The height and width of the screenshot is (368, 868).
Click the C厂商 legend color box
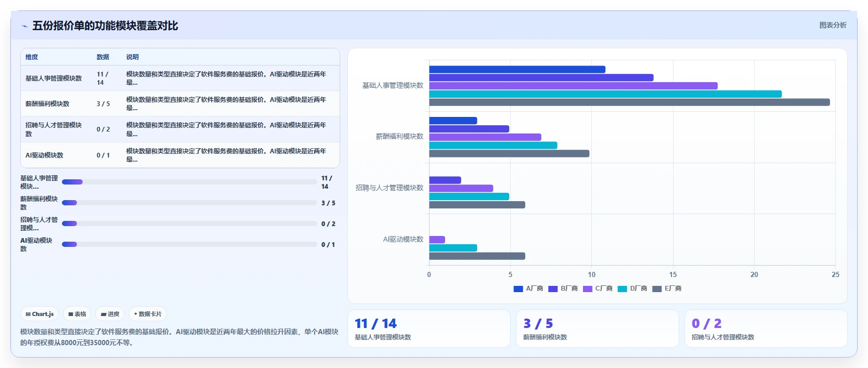[x=588, y=289]
